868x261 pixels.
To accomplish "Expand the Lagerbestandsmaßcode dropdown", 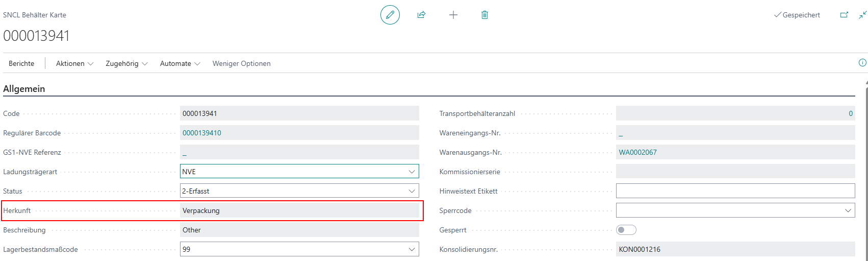I will [412, 249].
